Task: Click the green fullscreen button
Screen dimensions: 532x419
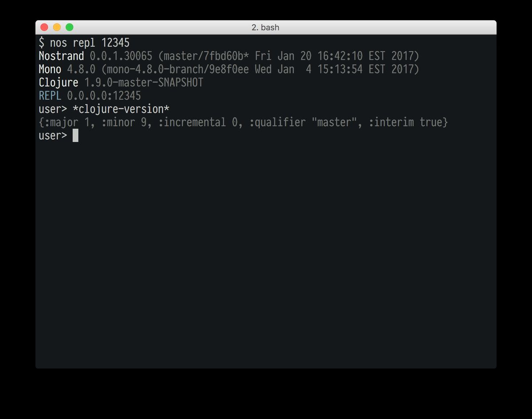Action: pyautogui.click(x=70, y=27)
